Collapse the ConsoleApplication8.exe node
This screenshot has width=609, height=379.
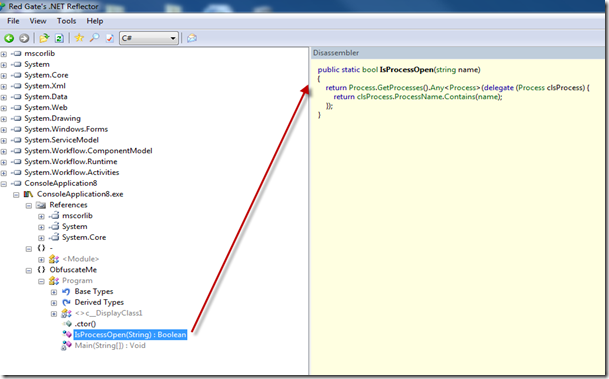(x=16, y=195)
